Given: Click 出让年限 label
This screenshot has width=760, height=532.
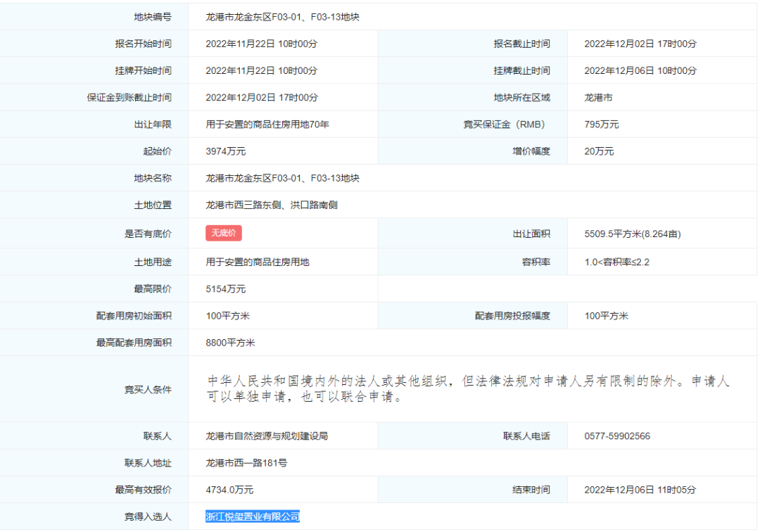Looking at the screenshot, I should (x=153, y=125).
